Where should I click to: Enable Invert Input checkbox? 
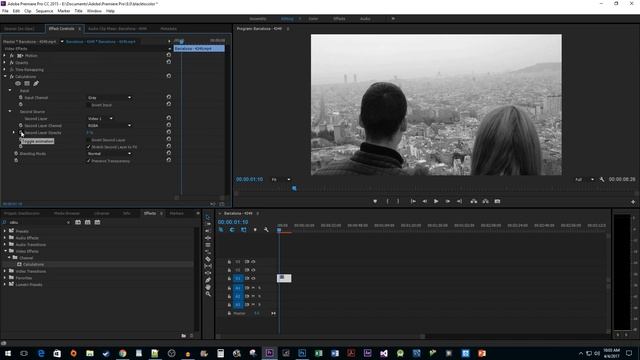tap(89, 105)
